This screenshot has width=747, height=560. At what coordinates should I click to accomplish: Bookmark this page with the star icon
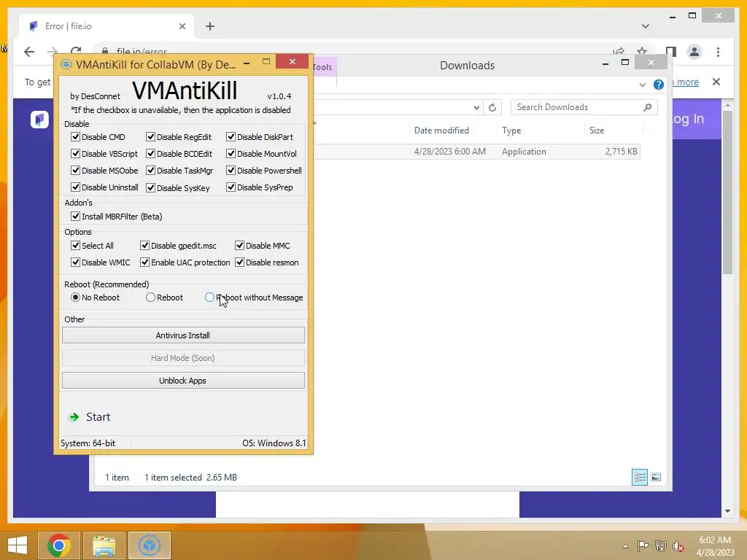click(642, 51)
